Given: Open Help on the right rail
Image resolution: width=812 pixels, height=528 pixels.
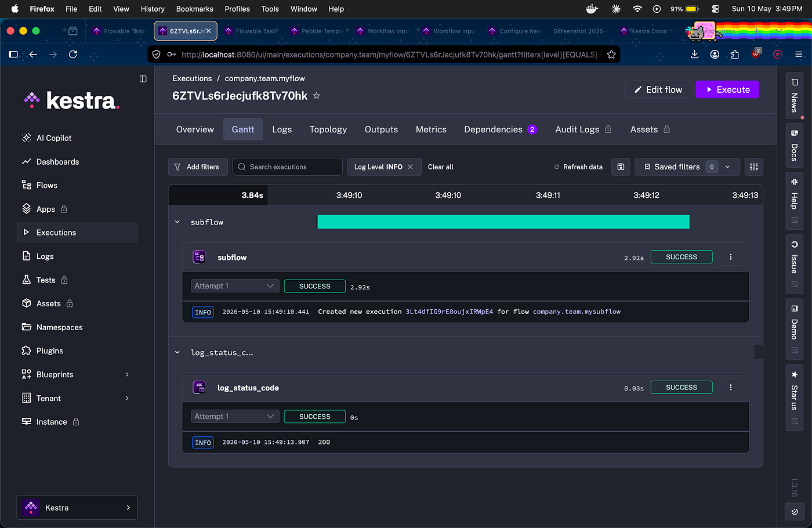Looking at the screenshot, I should click(794, 201).
